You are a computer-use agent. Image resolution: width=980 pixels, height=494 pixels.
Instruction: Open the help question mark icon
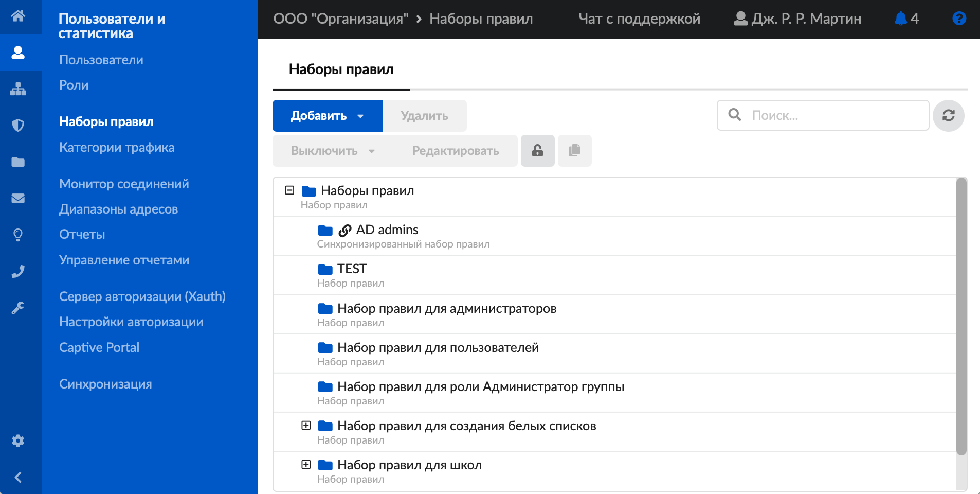tap(959, 19)
